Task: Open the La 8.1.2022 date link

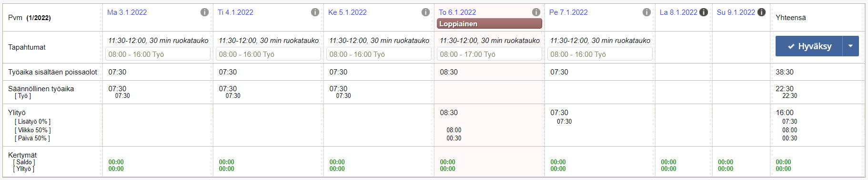Action: [678, 12]
